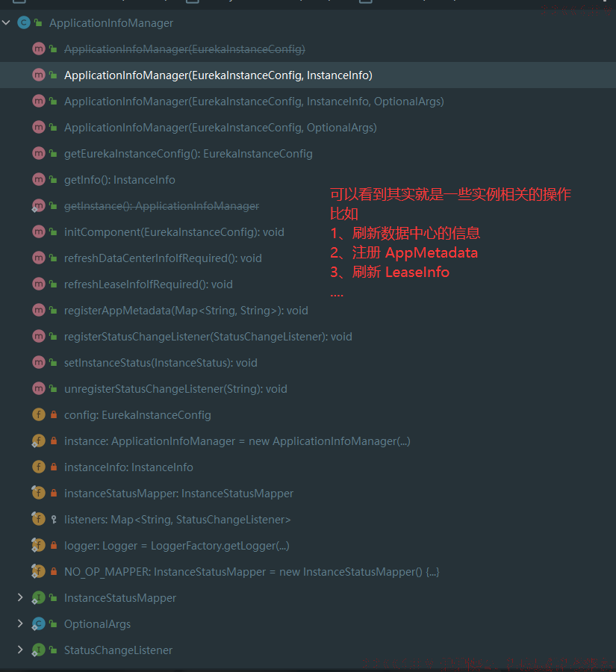This screenshot has width=616, height=672.
Task: Select setInstanceStatus(InstanceStatus) method
Action: click(x=308, y=363)
